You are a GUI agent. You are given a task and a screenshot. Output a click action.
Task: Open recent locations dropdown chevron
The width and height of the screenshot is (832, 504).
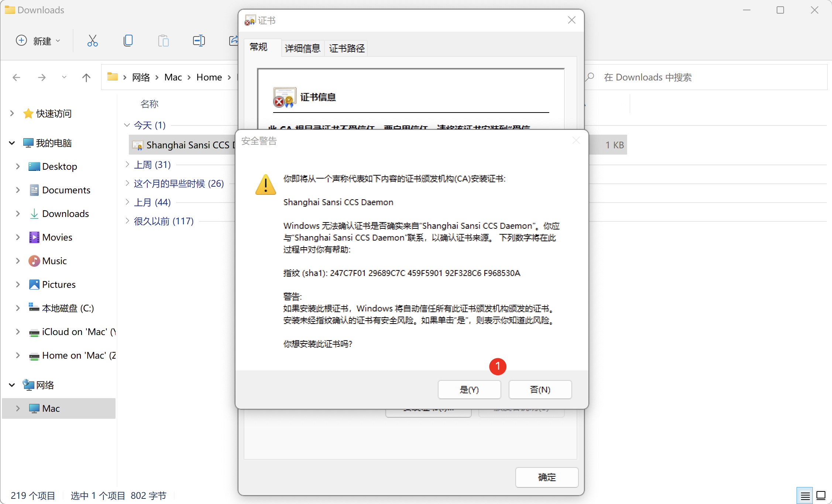[x=64, y=77]
